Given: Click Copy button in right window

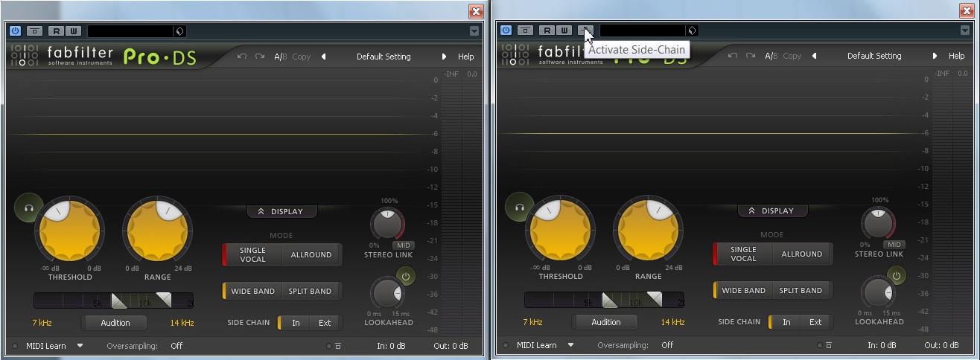Looking at the screenshot, I should coord(792,56).
